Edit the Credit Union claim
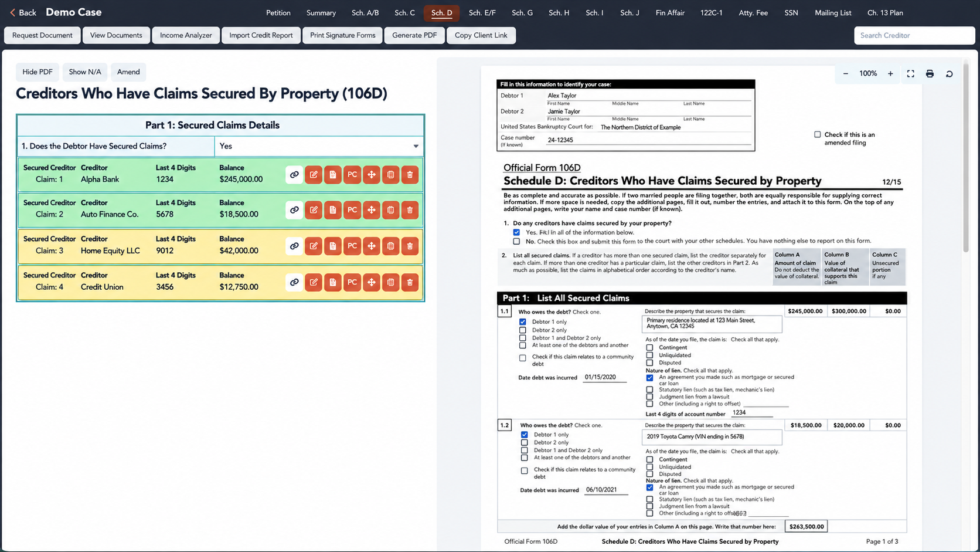Viewport: 980px width, 552px height. coord(314,282)
